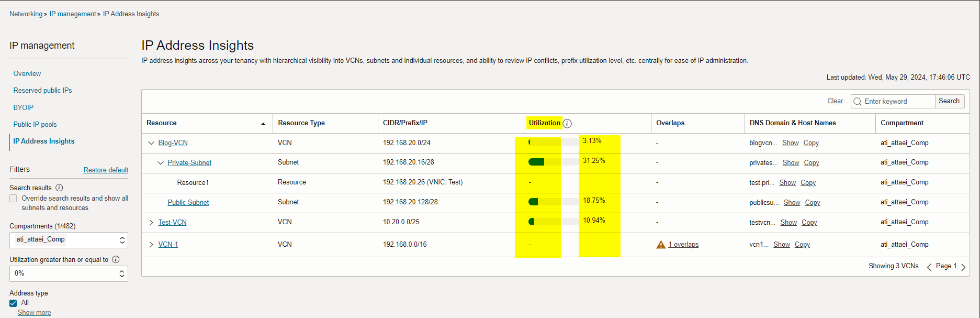Click the 31.25% utilization value
The width and height of the screenshot is (980, 318).
594,161
